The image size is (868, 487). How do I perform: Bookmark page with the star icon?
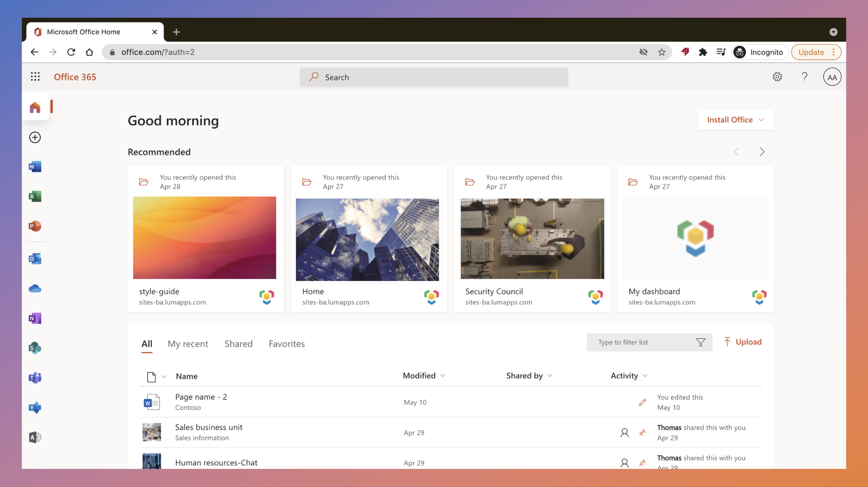pos(662,52)
